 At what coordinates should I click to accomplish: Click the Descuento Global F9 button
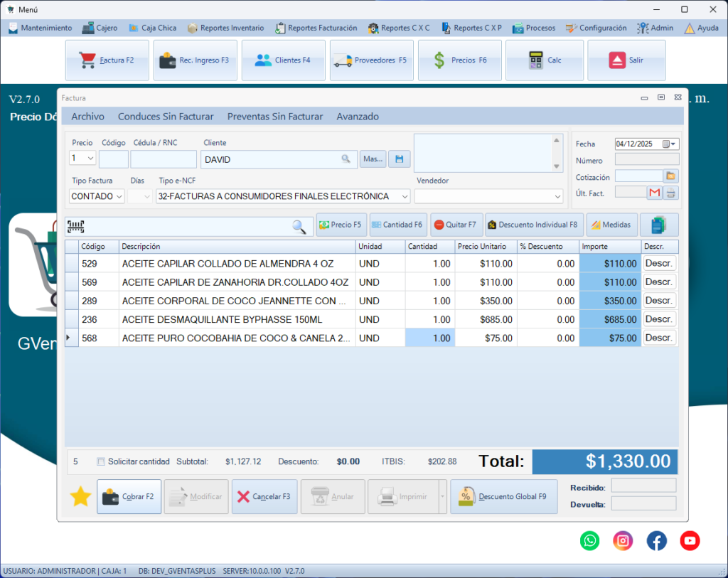pyautogui.click(x=503, y=497)
